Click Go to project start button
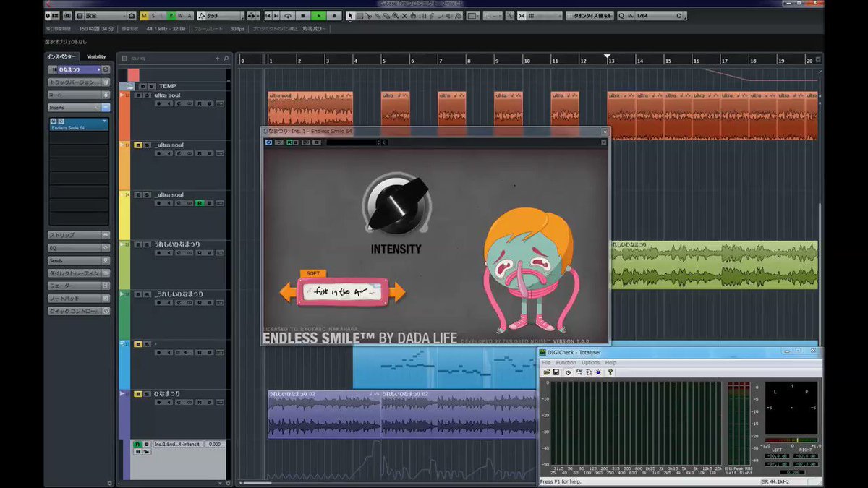The width and height of the screenshot is (868, 488). click(x=268, y=15)
